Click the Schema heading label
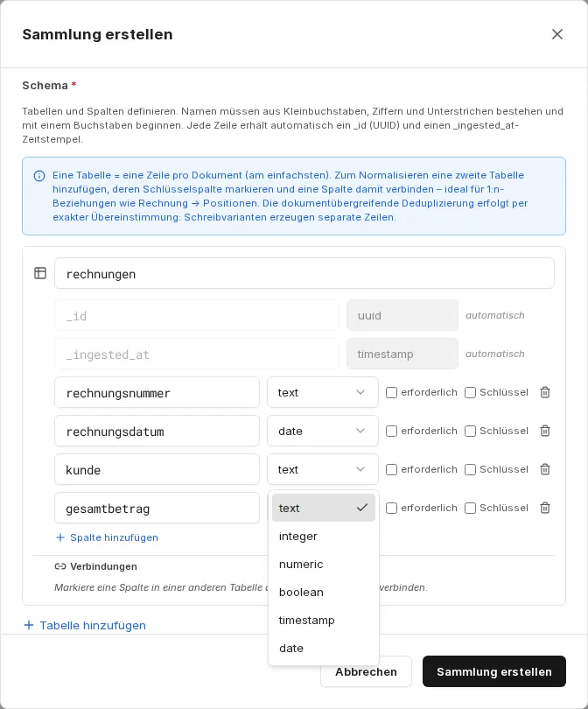The image size is (588, 709). pyautogui.click(x=45, y=86)
